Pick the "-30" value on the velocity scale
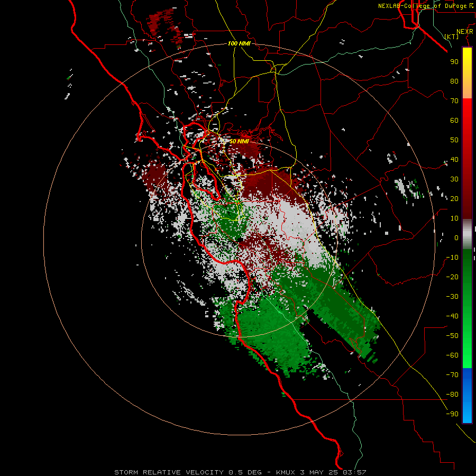 [452, 297]
